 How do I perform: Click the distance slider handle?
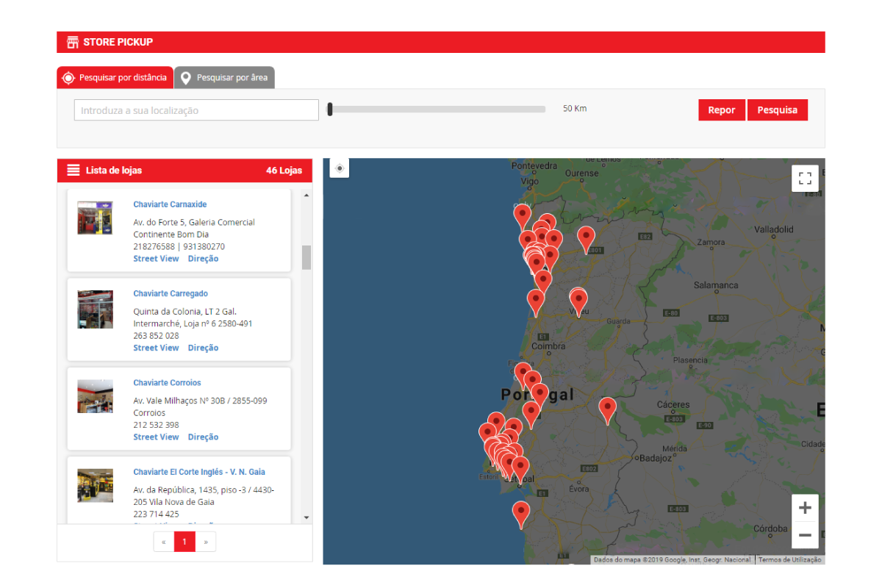(330, 110)
